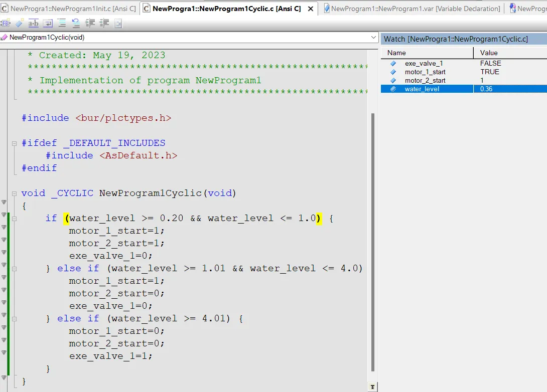Click the diamond icon next to motor_2_start
547x392 pixels.
click(393, 81)
